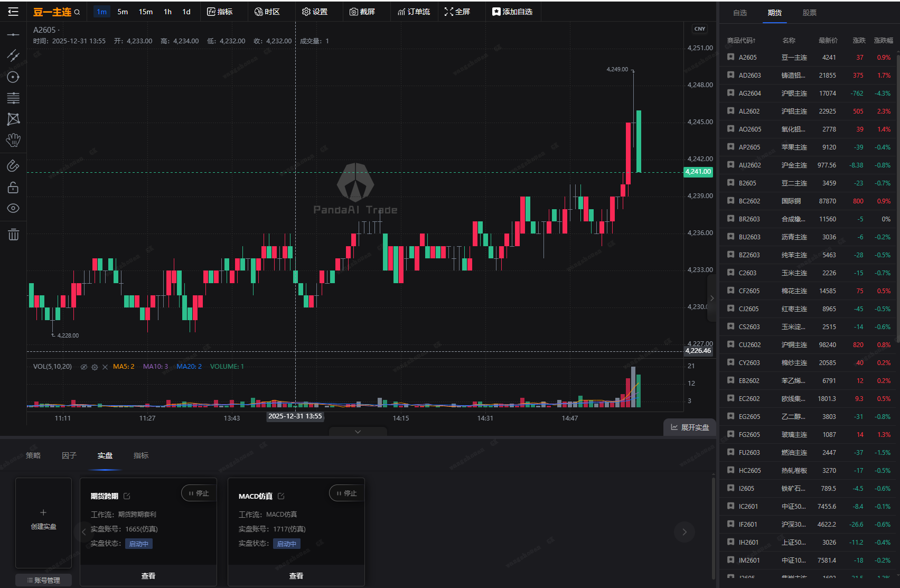Open the 订单流 order flow view
This screenshot has height=588, width=900.
point(414,12)
